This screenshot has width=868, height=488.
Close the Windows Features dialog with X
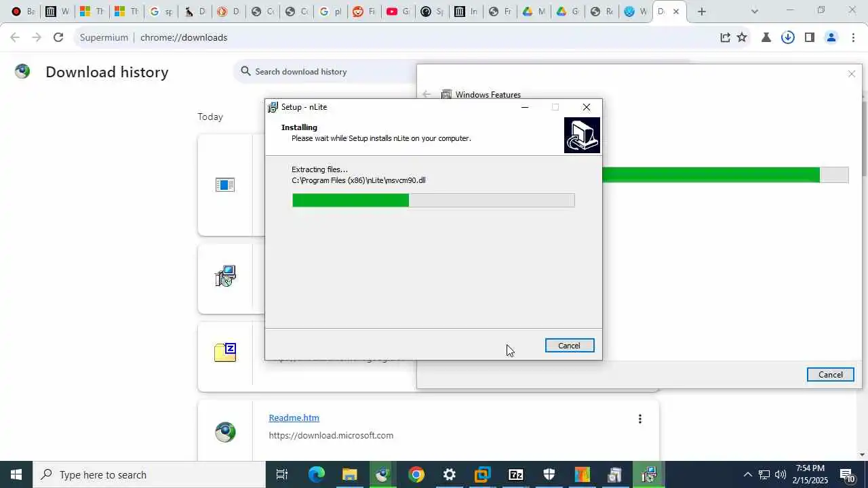tap(852, 74)
